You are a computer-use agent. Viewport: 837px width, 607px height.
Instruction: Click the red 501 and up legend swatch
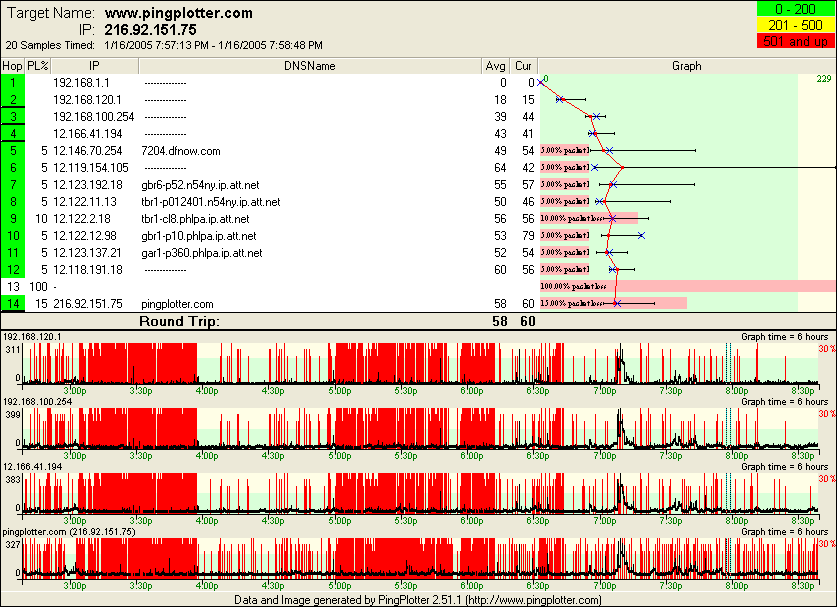797,42
